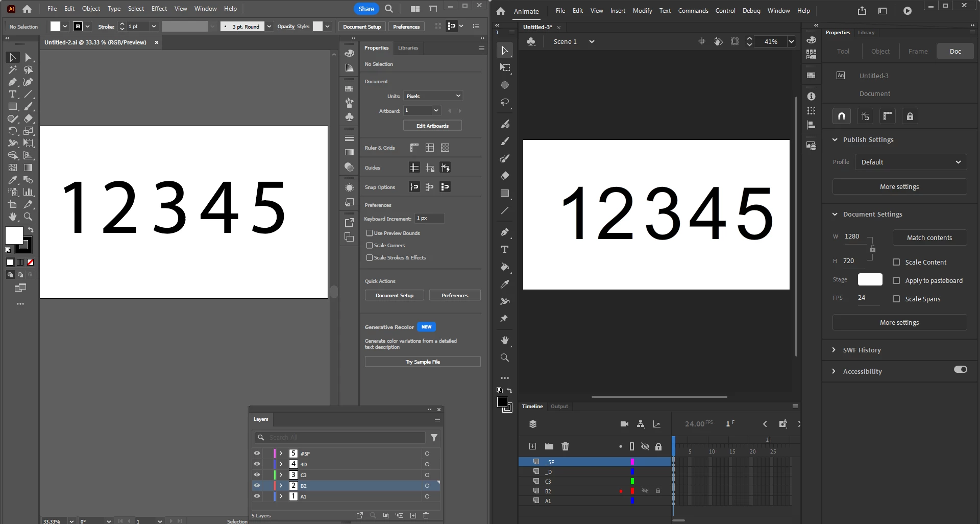Open the Modify menu in Animate
Screen dimensions: 980x524
pyautogui.click(x=643, y=11)
